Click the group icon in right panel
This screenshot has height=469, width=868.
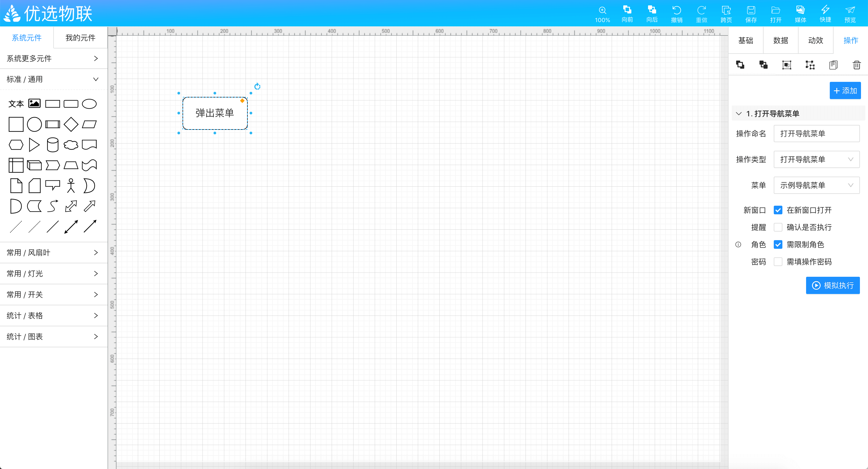coord(786,65)
